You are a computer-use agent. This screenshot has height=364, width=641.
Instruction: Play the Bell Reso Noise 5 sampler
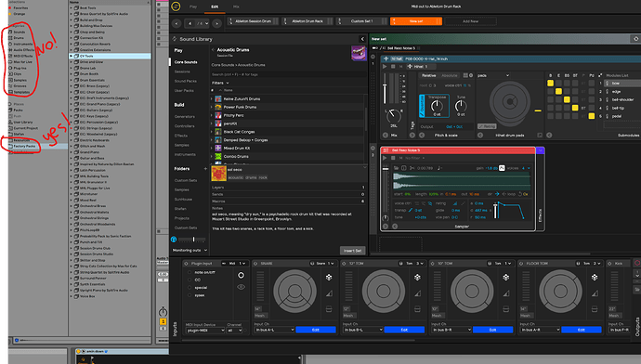click(x=385, y=158)
